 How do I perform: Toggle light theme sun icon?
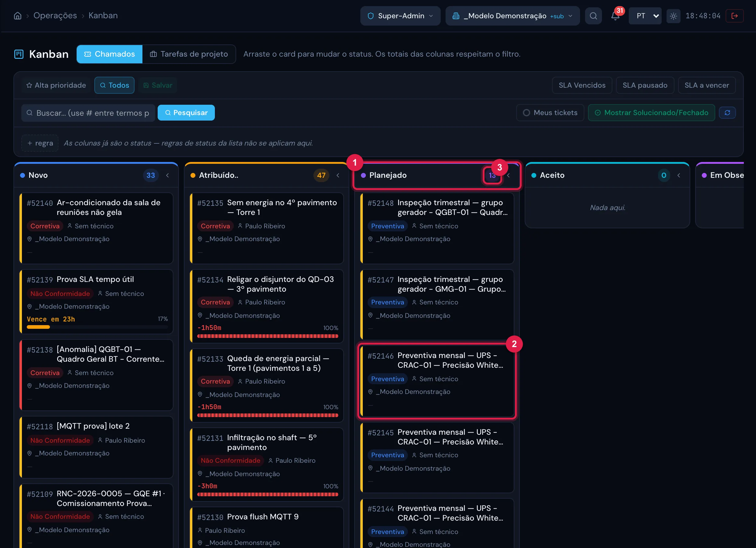pos(673,16)
